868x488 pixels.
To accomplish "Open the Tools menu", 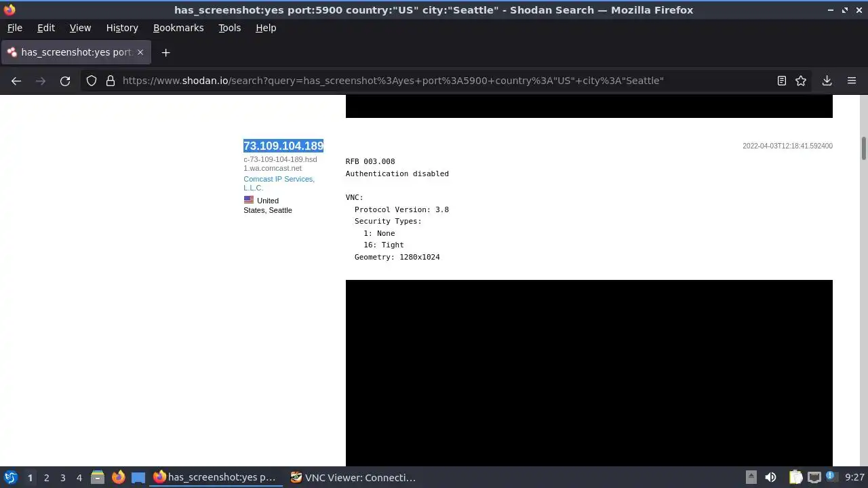I will (229, 28).
